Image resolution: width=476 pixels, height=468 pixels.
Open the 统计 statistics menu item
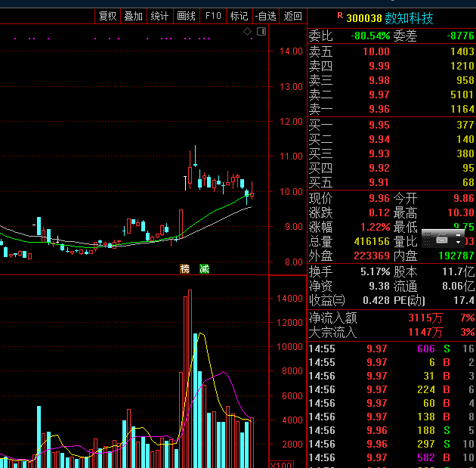pyautogui.click(x=159, y=16)
